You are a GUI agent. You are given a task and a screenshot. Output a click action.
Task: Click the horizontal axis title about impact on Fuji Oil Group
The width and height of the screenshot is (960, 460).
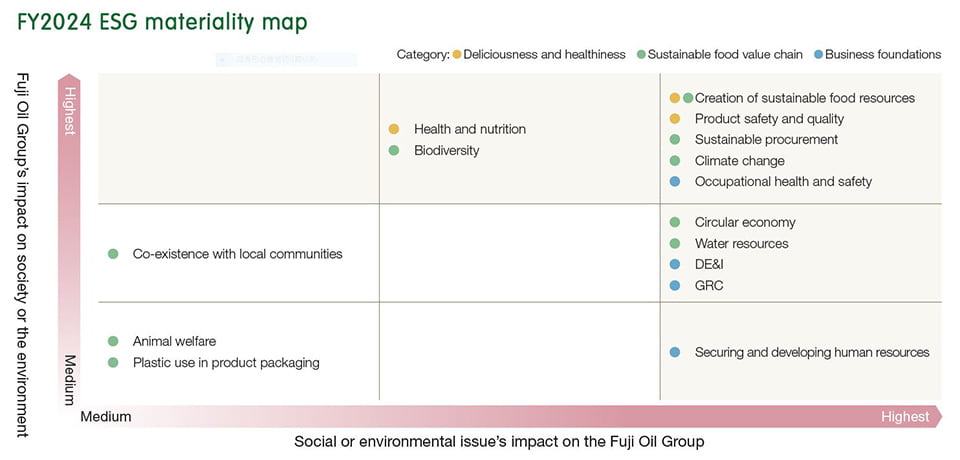[x=499, y=442]
